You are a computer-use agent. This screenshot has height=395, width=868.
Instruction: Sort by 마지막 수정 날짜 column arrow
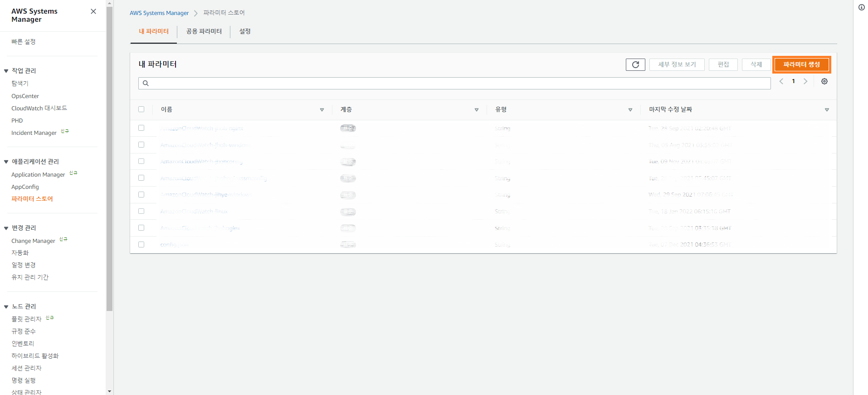pos(827,110)
